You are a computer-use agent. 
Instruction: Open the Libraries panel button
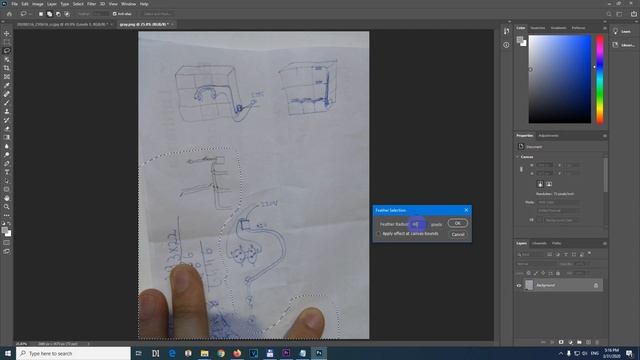point(623,45)
